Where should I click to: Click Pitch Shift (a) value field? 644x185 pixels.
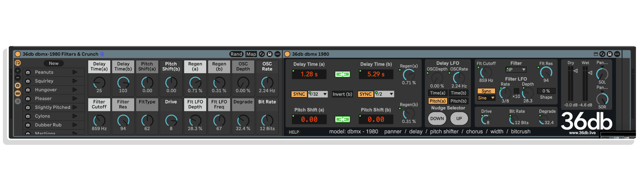tap(309, 119)
